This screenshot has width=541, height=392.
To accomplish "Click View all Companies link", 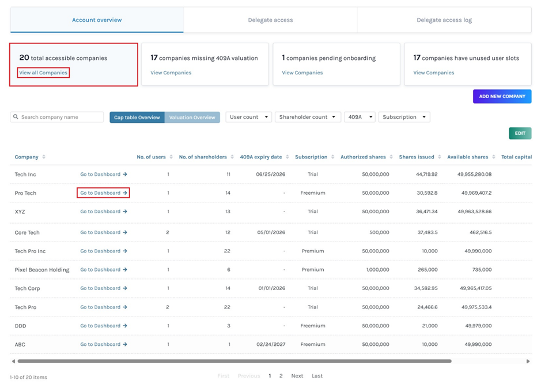I will pos(43,73).
